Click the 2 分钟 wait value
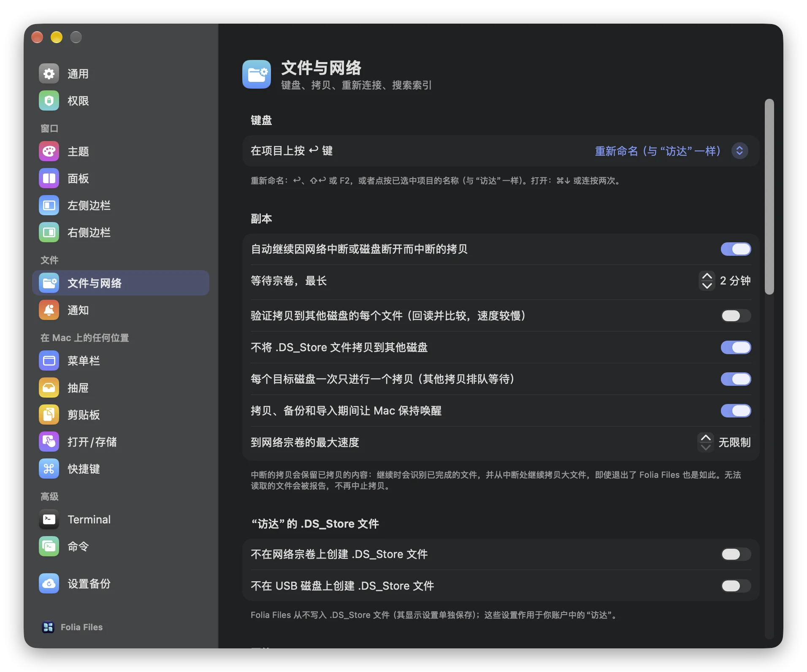The width and height of the screenshot is (807, 672). tap(735, 281)
